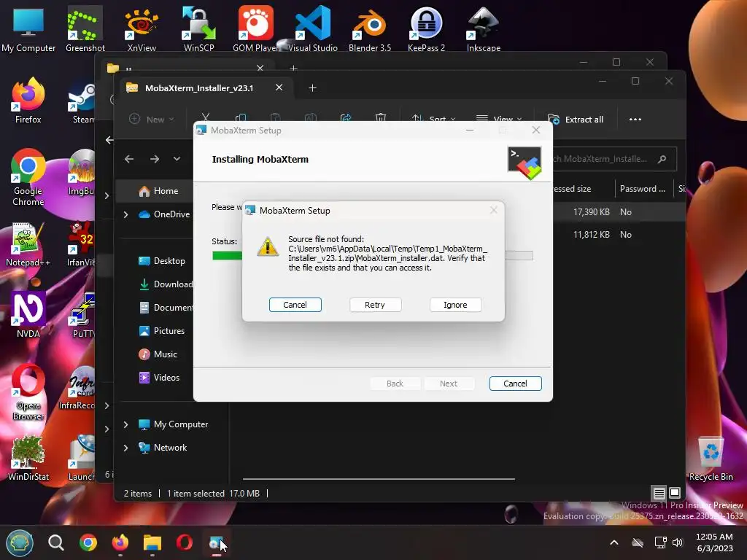The height and width of the screenshot is (560, 747).
Task: Select the row with 11,812 KB
Action: click(619, 235)
